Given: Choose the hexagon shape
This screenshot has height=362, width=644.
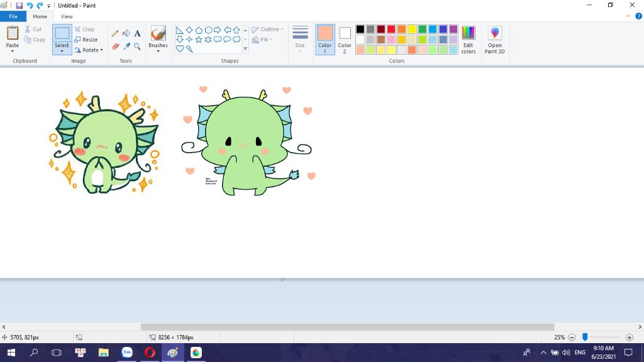Looking at the screenshot, I should click(208, 30).
